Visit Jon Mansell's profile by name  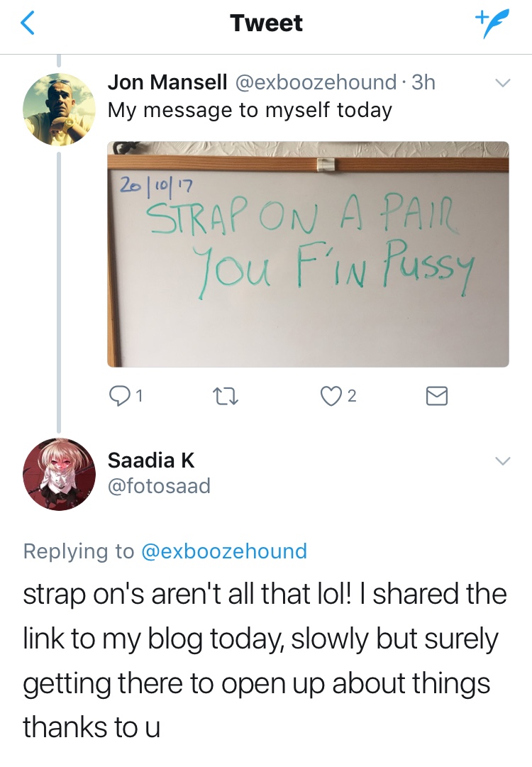click(x=167, y=82)
